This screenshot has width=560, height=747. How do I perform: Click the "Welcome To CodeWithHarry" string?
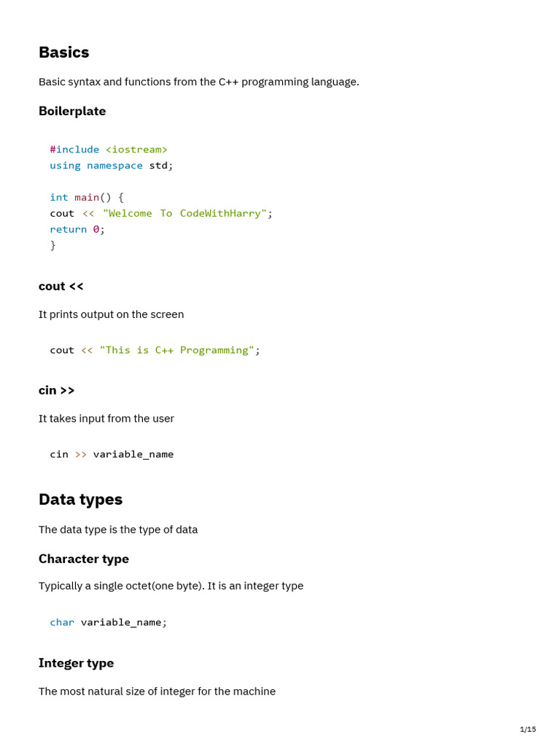click(x=184, y=213)
